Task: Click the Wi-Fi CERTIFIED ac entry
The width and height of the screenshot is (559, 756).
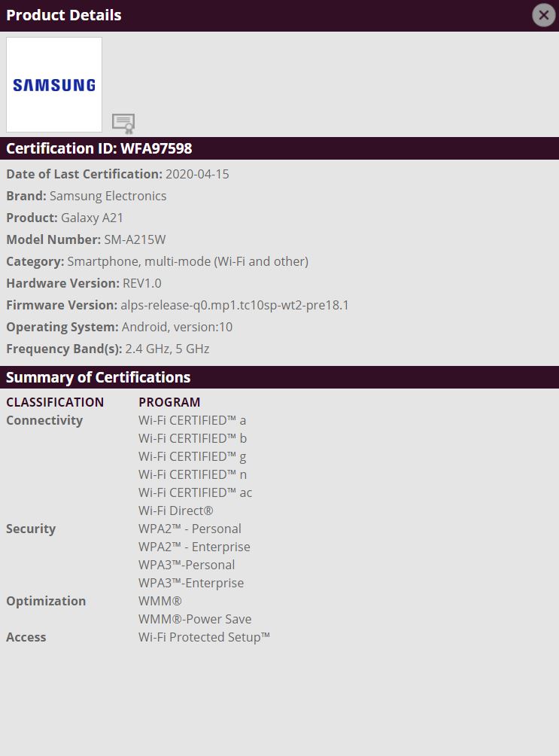Action: (x=195, y=492)
